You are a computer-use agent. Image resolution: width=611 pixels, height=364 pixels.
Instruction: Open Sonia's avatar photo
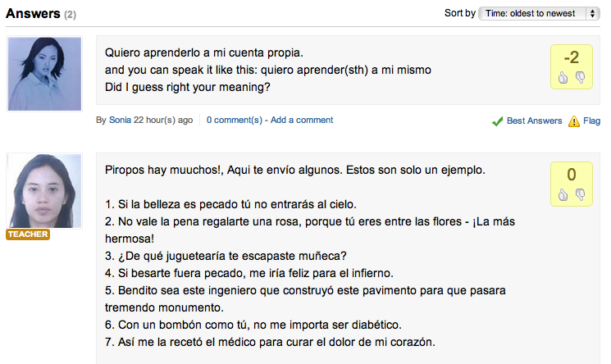44,75
